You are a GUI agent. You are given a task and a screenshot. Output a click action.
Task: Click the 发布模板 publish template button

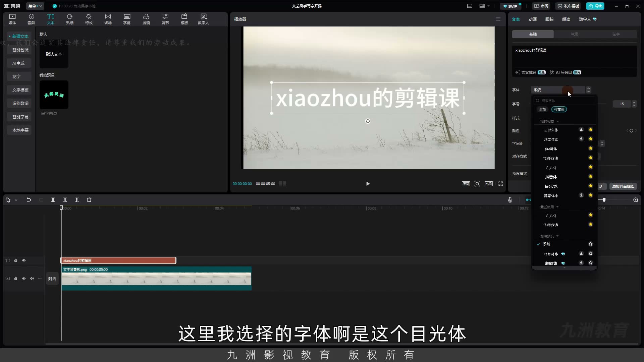568,6
